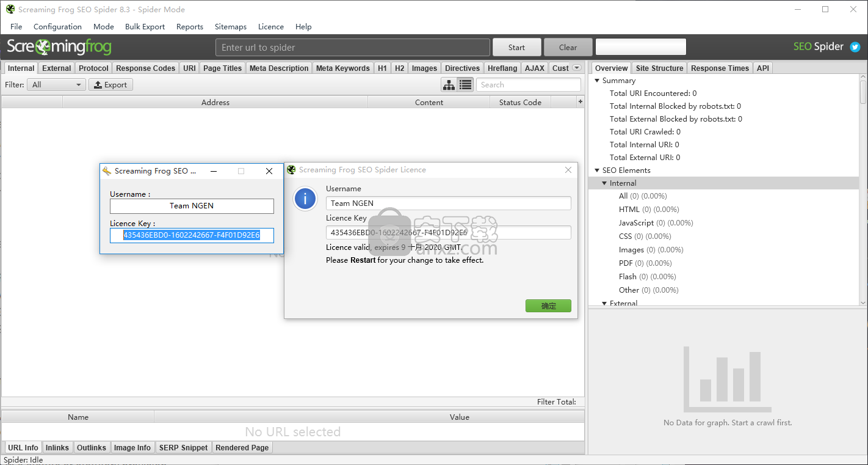Switch to list view icon

coord(465,85)
